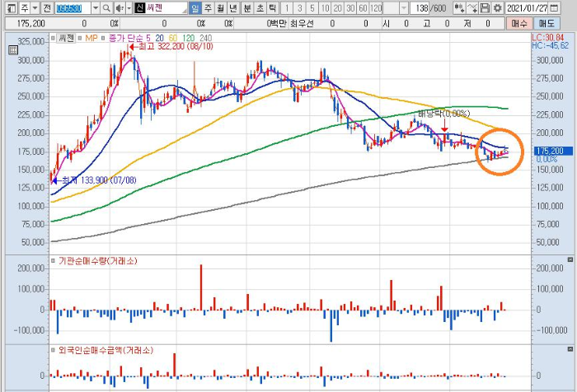Close the 외국인순매수금액 indicator panel
Image resolution: width=577 pixels, height=392 pixels.
click(x=570, y=348)
